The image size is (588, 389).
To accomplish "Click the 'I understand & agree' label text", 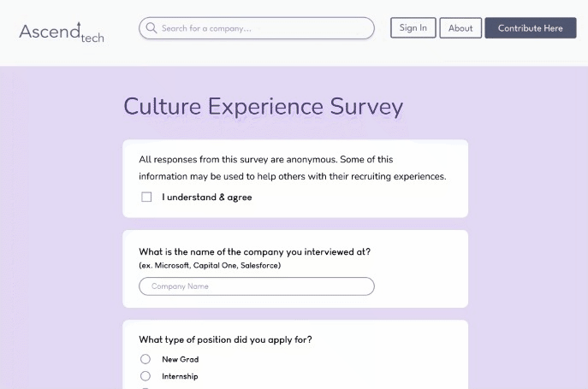I will tap(207, 197).
